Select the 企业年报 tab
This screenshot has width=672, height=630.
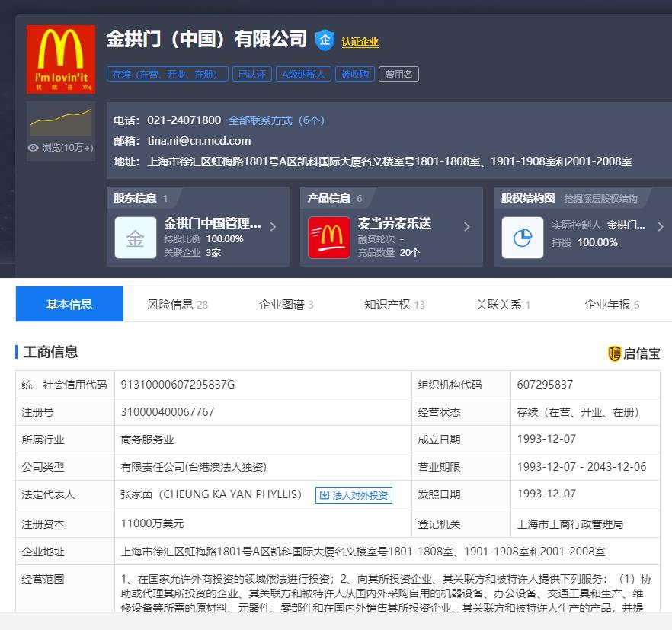click(x=611, y=305)
